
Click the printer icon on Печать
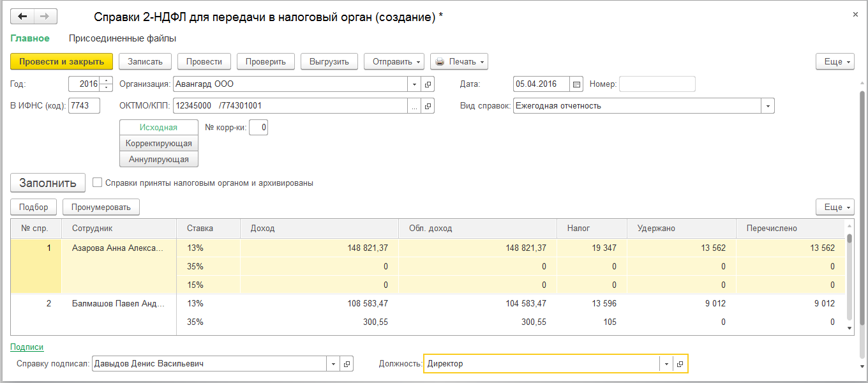440,62
